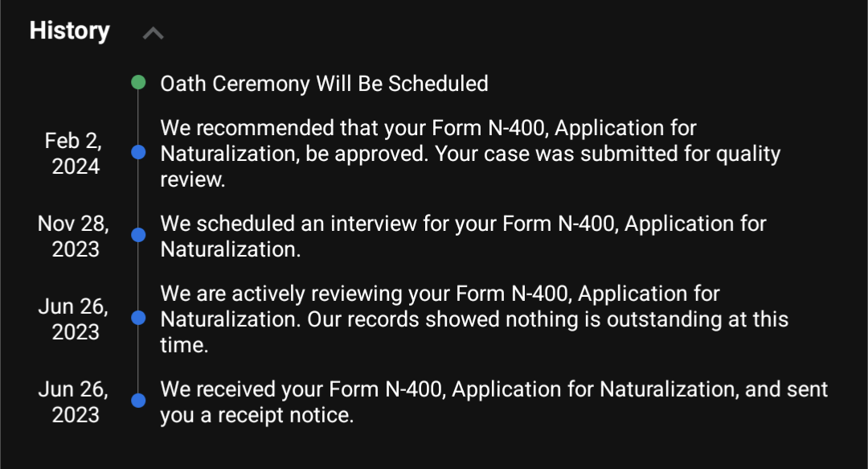Screen dimensions: 868x469
Task: Click blue dot beside actively reviewing entry
Action: point(138,318)
